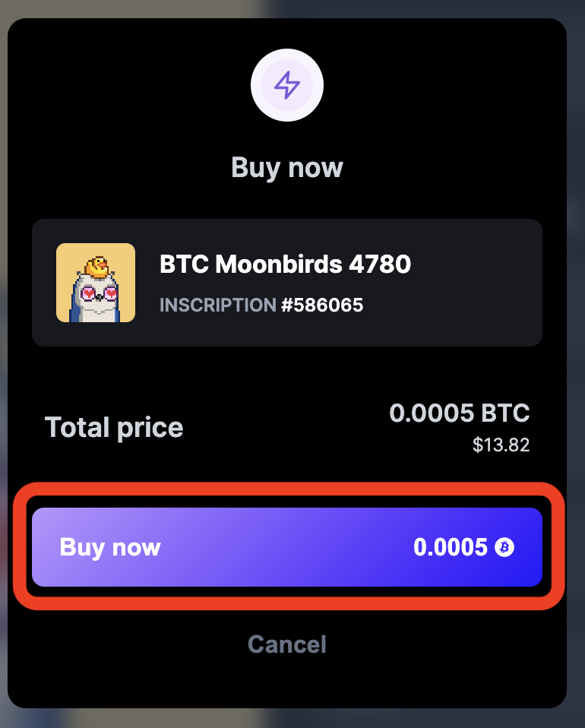The image size is (585, 728).
Task: Click the $13.82 dollar value
Action: click(501, 445)
